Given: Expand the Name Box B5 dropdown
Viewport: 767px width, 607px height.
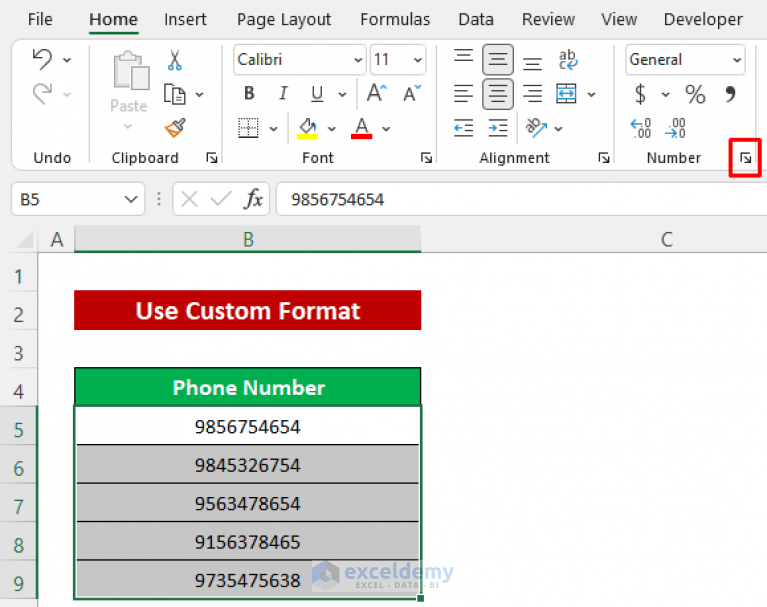Looking at the screenshot, I should [131, 199].
